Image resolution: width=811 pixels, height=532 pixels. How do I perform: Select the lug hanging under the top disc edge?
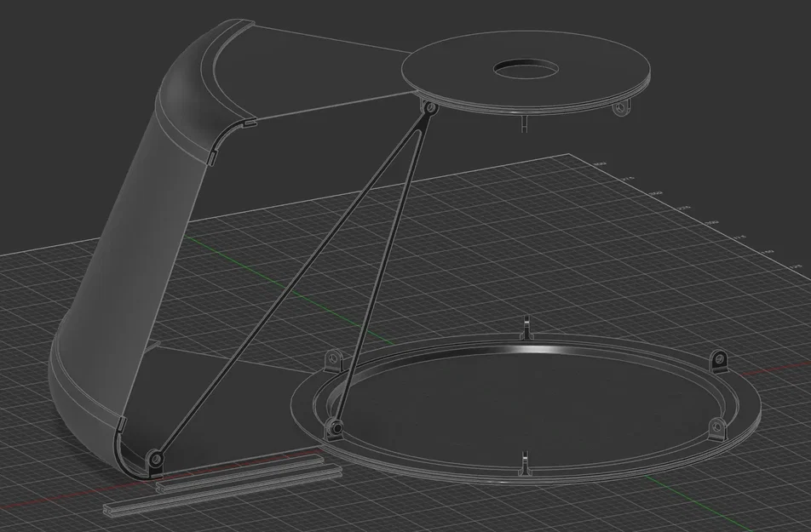coord(620,109)
